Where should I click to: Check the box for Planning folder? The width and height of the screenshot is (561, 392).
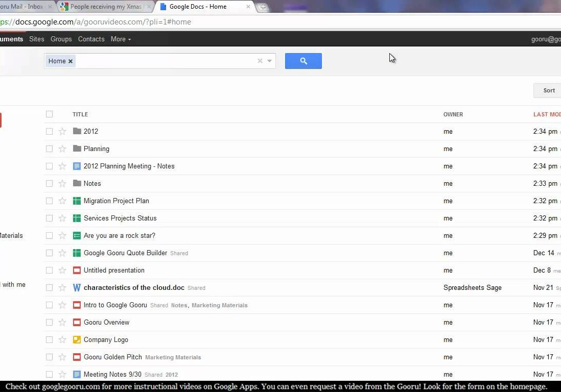(x=50, y=149)
